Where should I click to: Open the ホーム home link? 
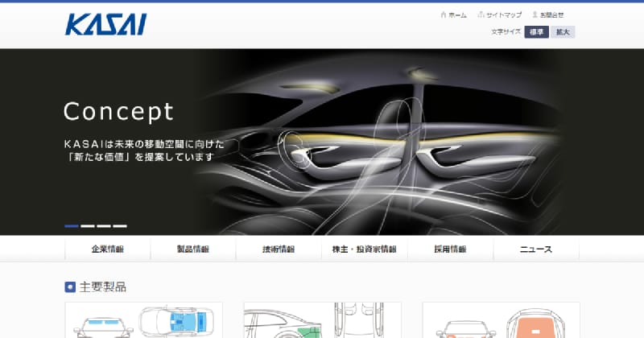coord(457,15)
